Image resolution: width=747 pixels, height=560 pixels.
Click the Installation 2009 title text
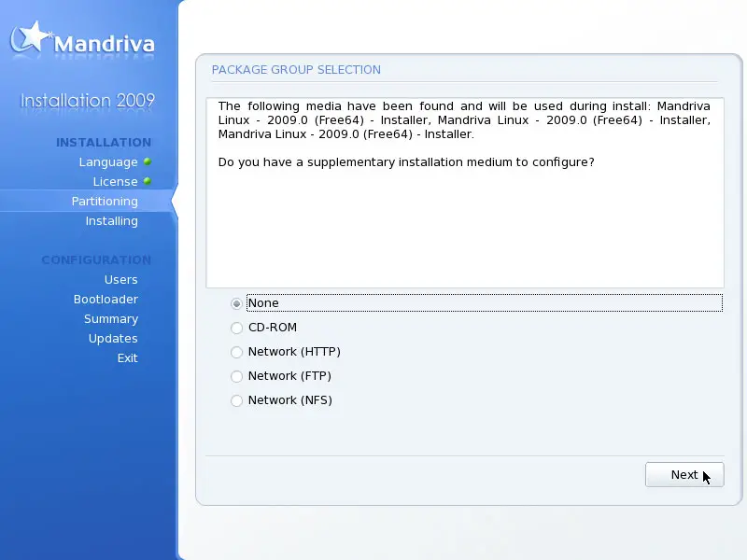pyautogui.click(x=88, y=101)
